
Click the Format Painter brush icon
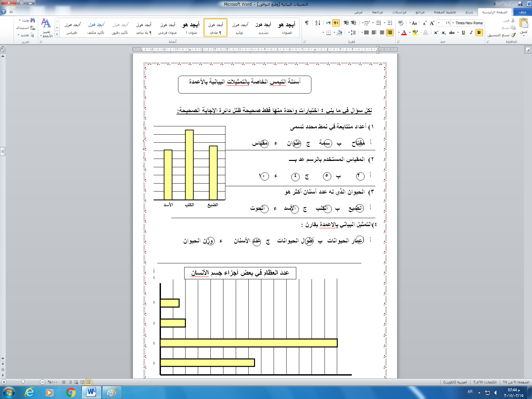pos(513,35)
